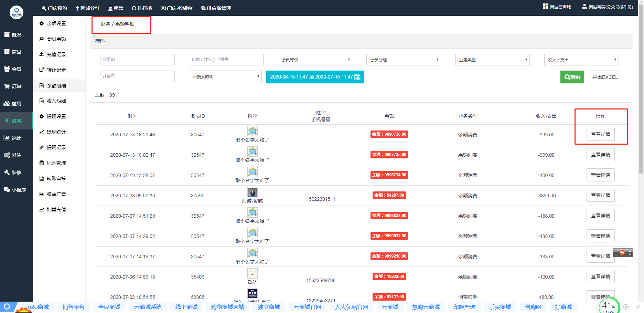Open 收益广告 revenue ads
The width and height of the screenshot is (644, 313).
click(53, 194)
